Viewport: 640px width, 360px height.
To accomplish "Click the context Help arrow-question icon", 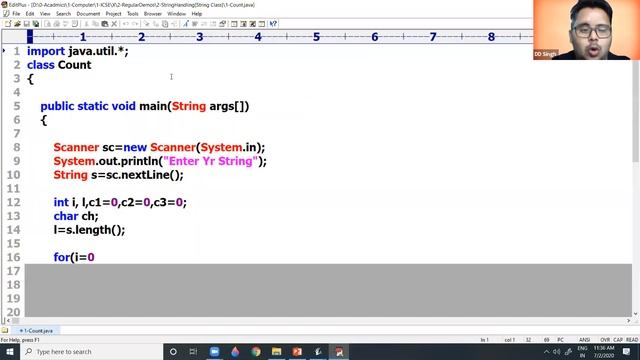I will pos(273,24).
